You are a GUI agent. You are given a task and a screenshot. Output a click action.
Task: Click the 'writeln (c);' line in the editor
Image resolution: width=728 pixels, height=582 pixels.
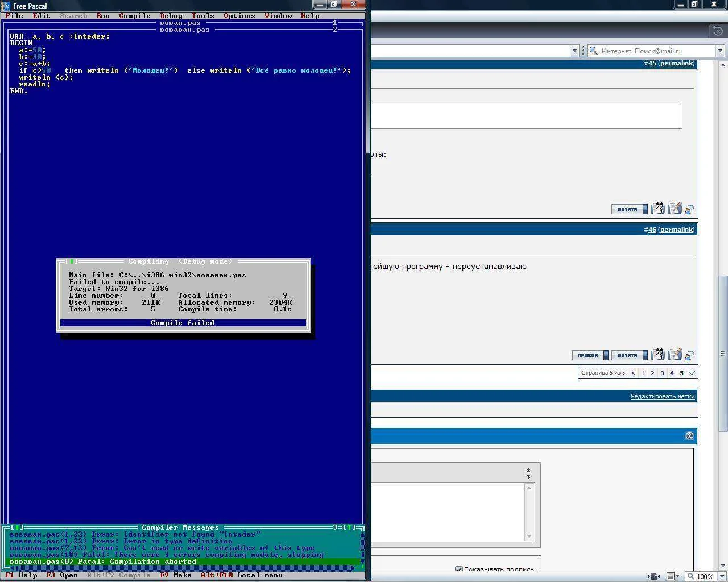(46, 77)
